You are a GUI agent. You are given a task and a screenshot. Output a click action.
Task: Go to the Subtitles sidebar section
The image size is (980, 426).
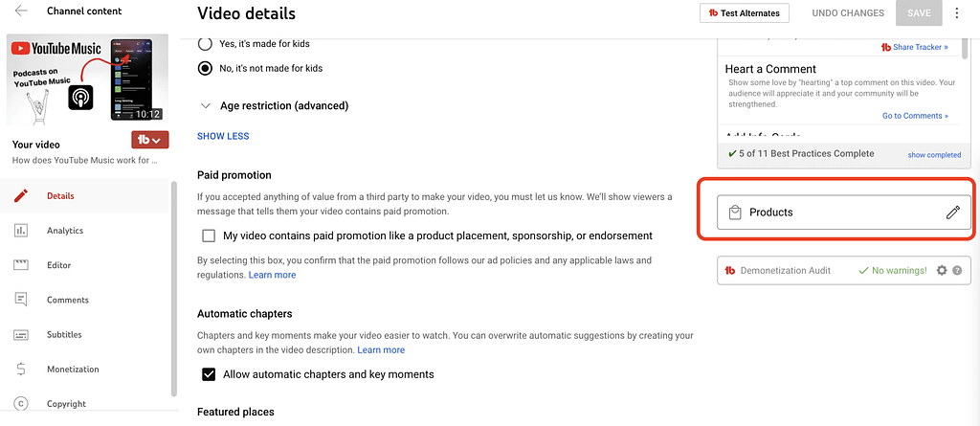[64, 335]
